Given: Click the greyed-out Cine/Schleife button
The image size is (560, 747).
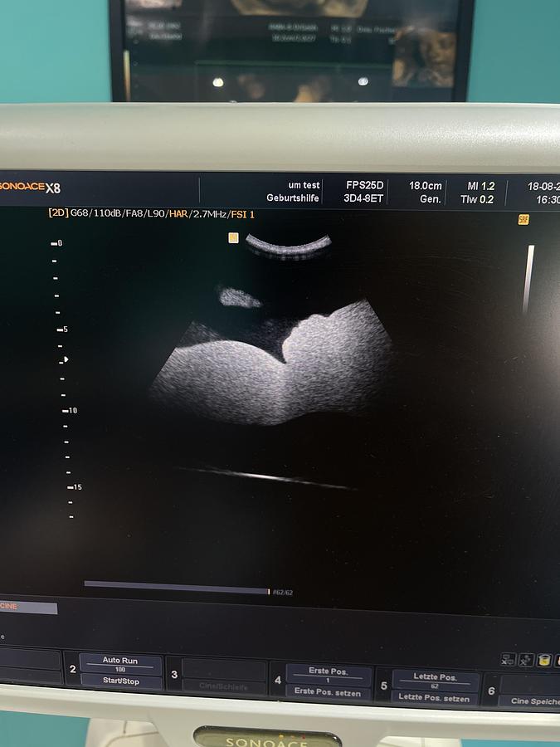Looking at the screenshot, I should point(223,686).
